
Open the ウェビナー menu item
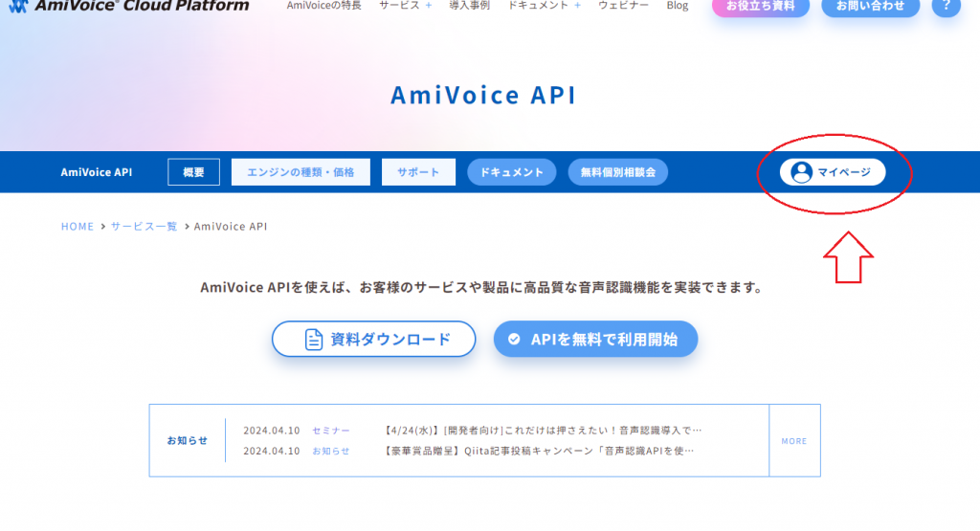[623, 6]
